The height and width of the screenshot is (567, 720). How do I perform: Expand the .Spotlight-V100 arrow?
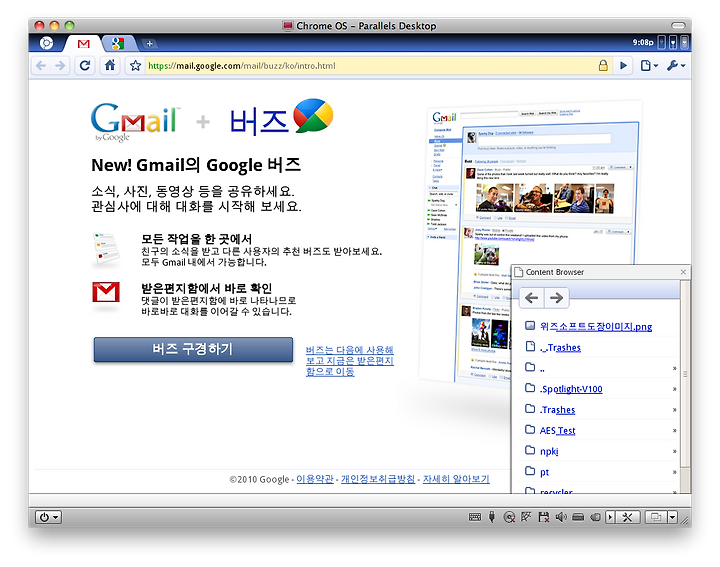click(x=675, y=389)
